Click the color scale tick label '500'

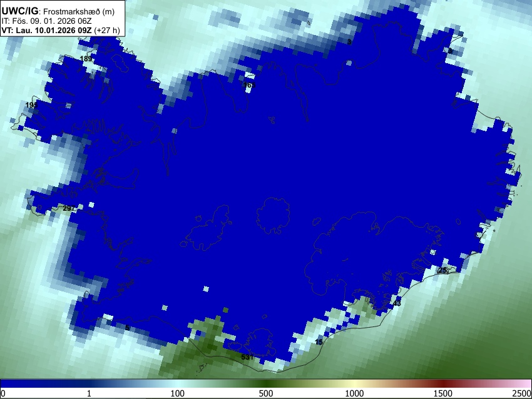point(266,393)
